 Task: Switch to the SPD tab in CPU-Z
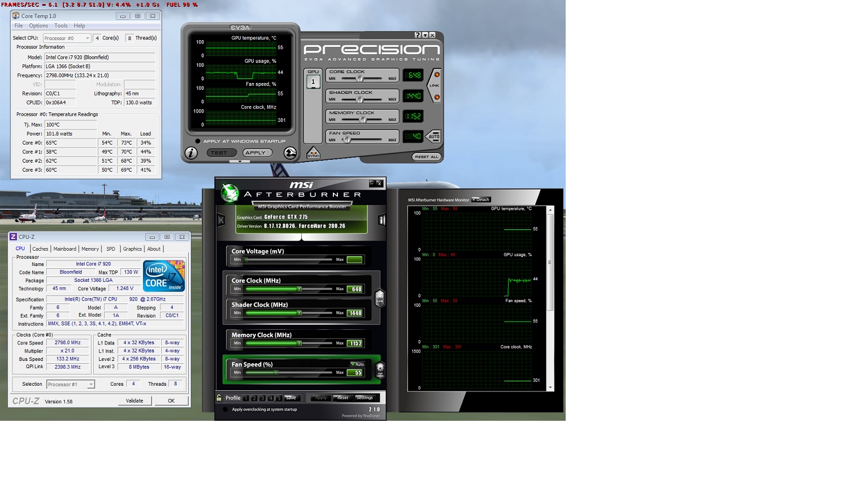click(x=111, y=249)
